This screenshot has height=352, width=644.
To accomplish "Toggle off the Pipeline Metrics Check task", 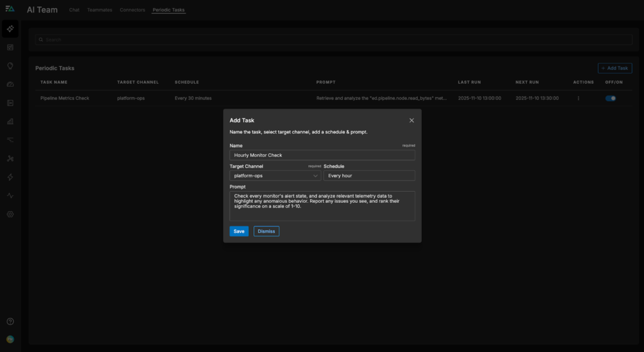I will pos(610,98).
